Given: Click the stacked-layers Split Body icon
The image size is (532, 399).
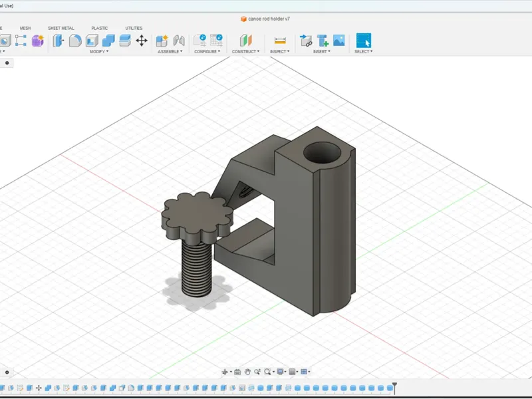Looking at the screenshot, I should coord(125,41).
